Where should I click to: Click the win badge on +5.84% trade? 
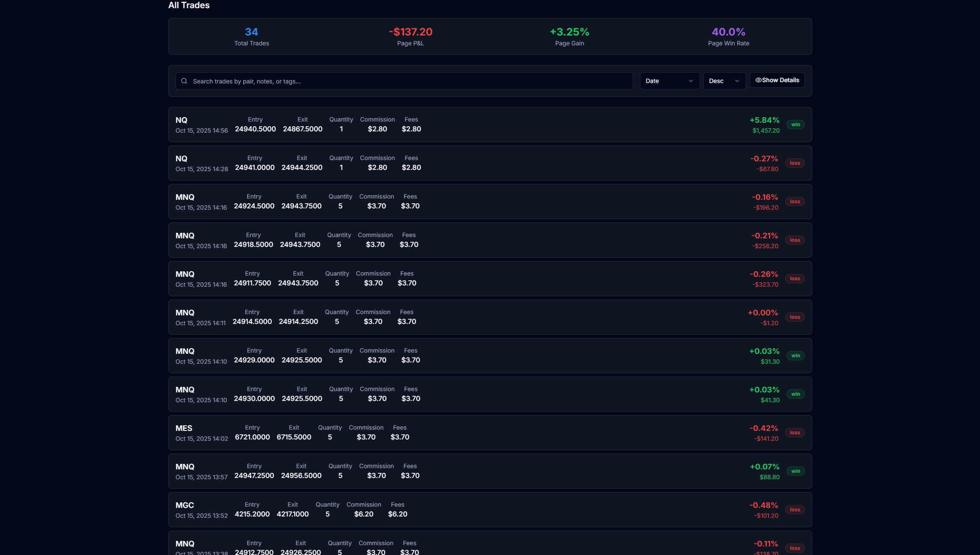795,125
